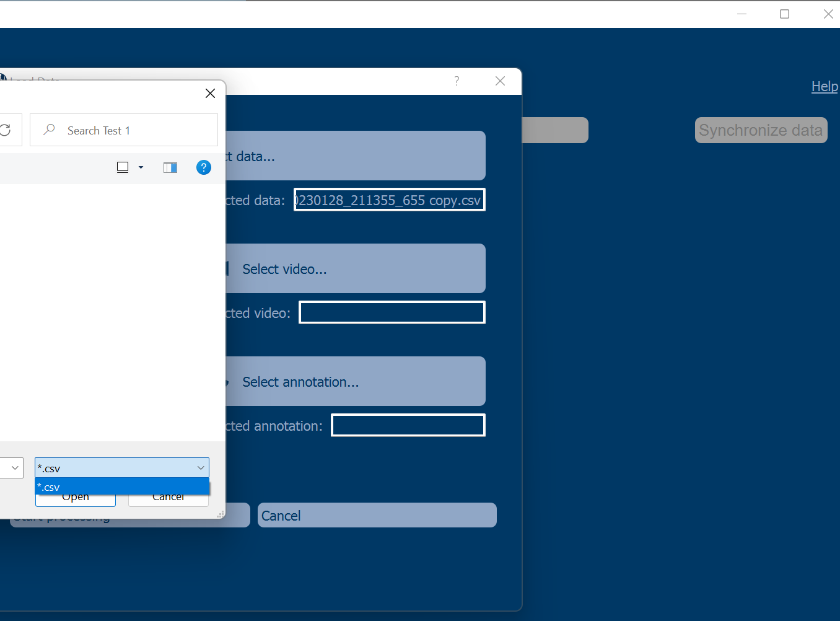Click the magnifier icon in the search box
The height and width of the screenshot is (621, 840).
(x=48, y=130)
